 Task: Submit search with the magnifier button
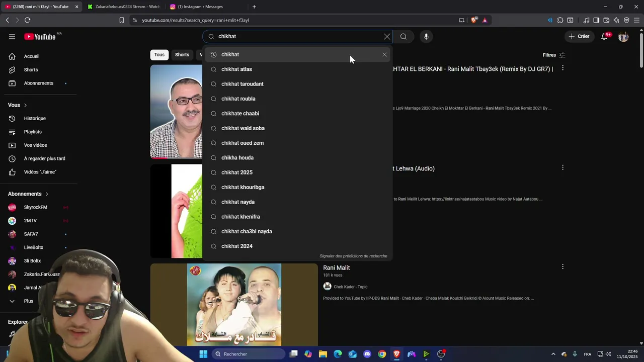[x=404, y=36]
